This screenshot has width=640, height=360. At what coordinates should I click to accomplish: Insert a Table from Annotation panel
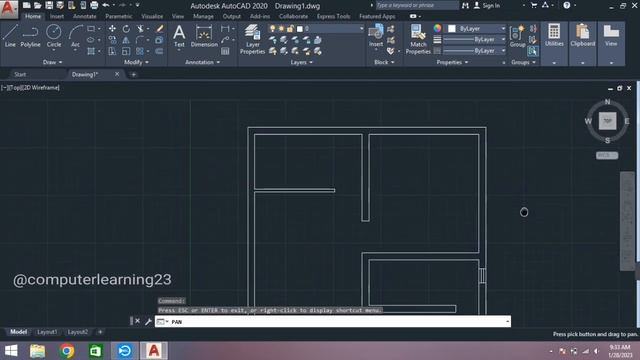pyautogui.click(x=225, y=51)
